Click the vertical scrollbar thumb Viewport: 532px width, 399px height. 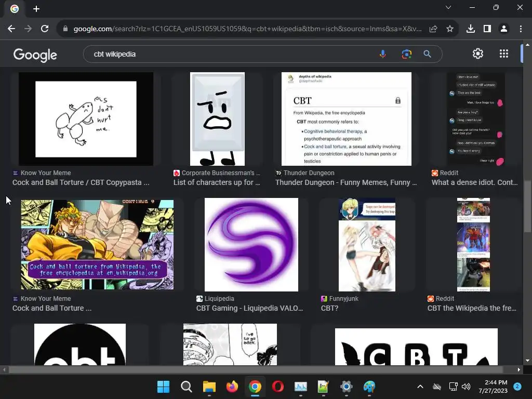(527, 207)
